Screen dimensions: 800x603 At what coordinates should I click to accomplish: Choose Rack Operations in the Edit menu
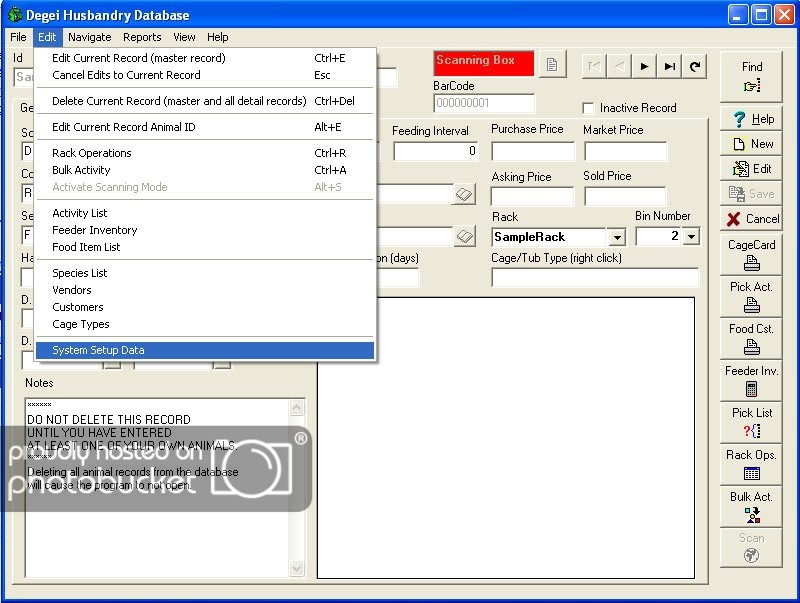point(92,153)
